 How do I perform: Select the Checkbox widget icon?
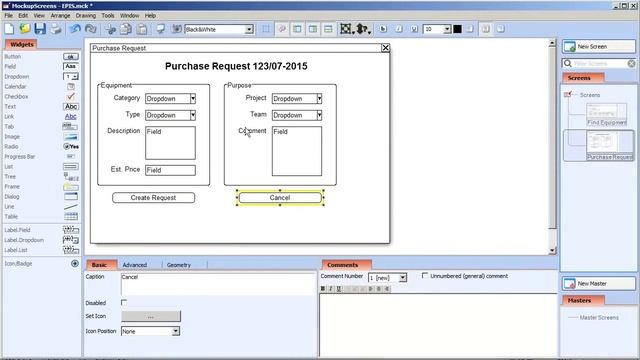coord(71,96)
